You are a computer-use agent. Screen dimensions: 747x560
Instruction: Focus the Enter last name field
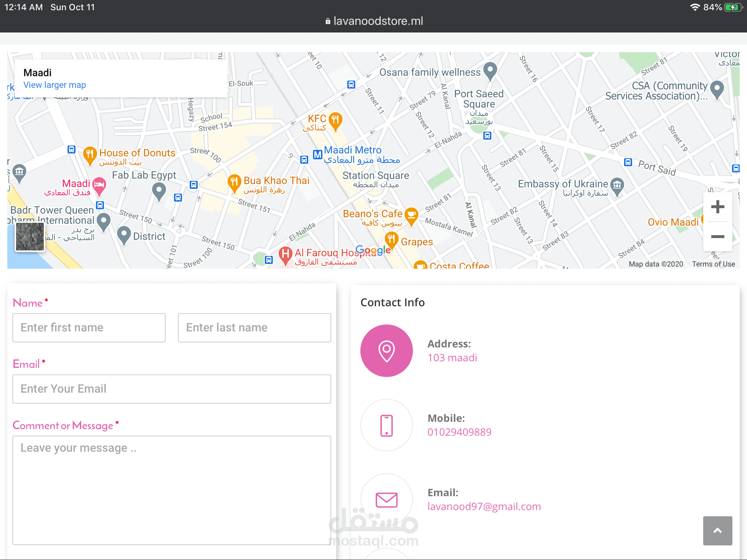(254, 328)
